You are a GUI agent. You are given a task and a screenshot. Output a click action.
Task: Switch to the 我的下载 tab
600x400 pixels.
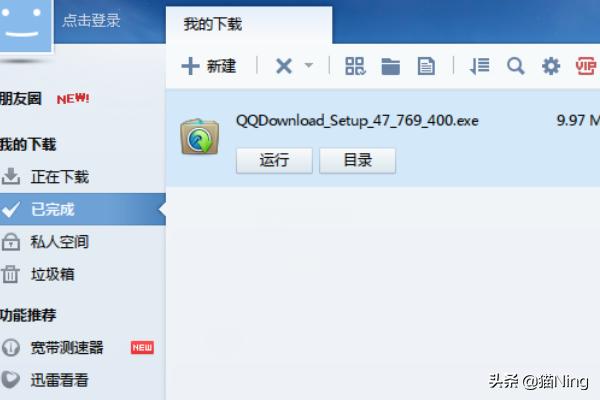(x=249, y=25)
